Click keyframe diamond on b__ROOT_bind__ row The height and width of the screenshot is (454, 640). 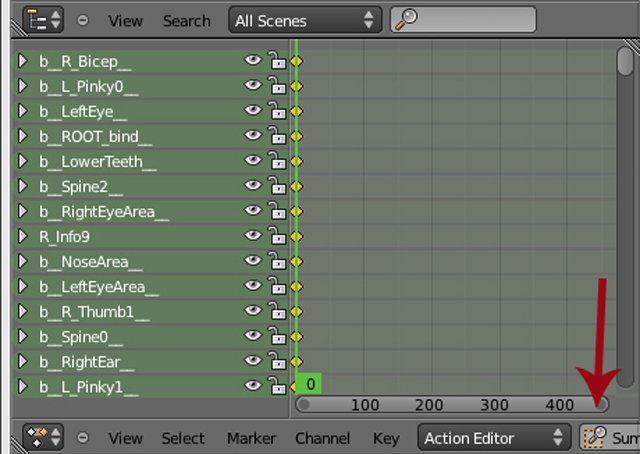296,137
